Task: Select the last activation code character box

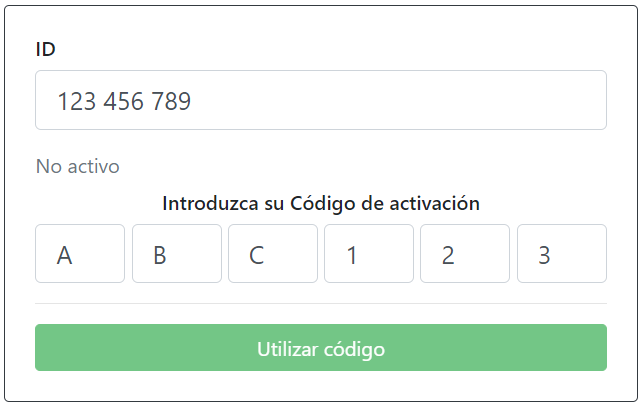Action: point(561,254)
